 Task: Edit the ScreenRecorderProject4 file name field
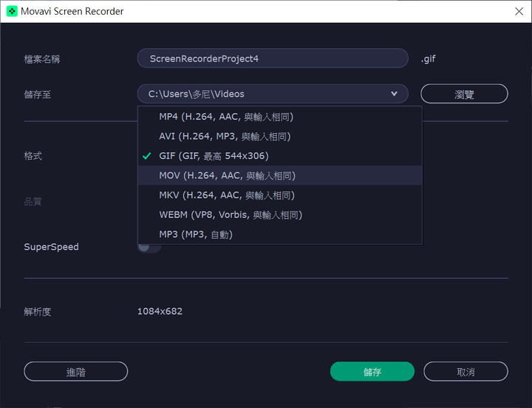pos(273,58)
